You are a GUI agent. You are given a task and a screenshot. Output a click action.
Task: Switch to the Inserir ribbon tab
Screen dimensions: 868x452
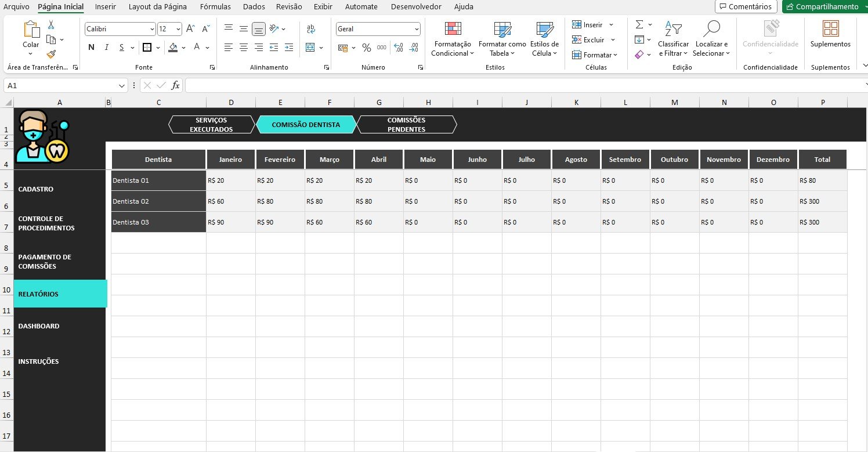click(105, 7)
